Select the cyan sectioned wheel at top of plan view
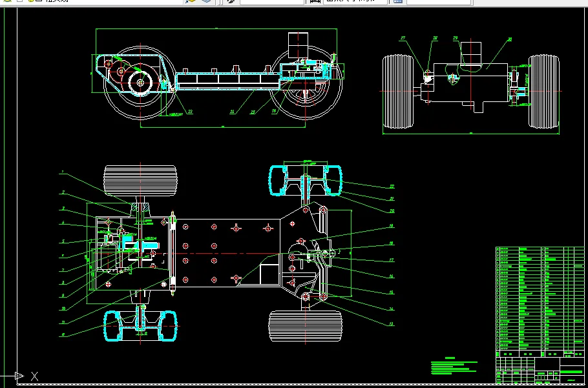Screen dimensions: 588x388 [306, 181]
